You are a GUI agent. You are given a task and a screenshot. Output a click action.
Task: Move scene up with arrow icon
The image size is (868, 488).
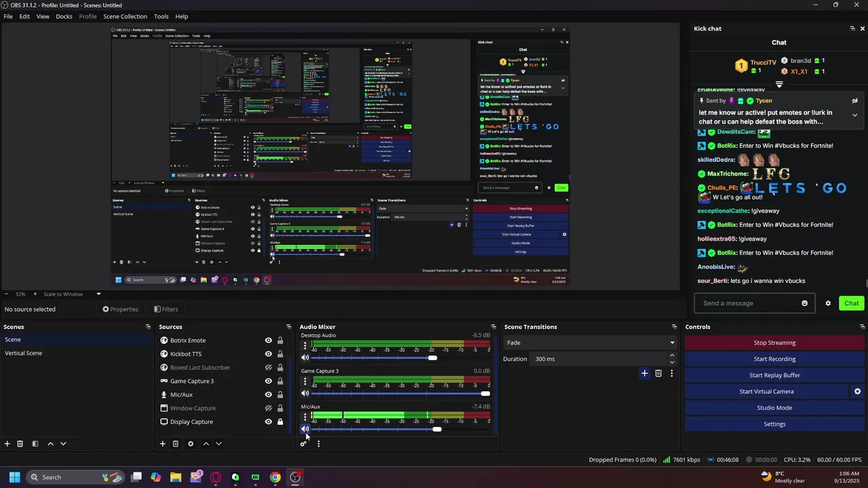[x=50, y=444]
